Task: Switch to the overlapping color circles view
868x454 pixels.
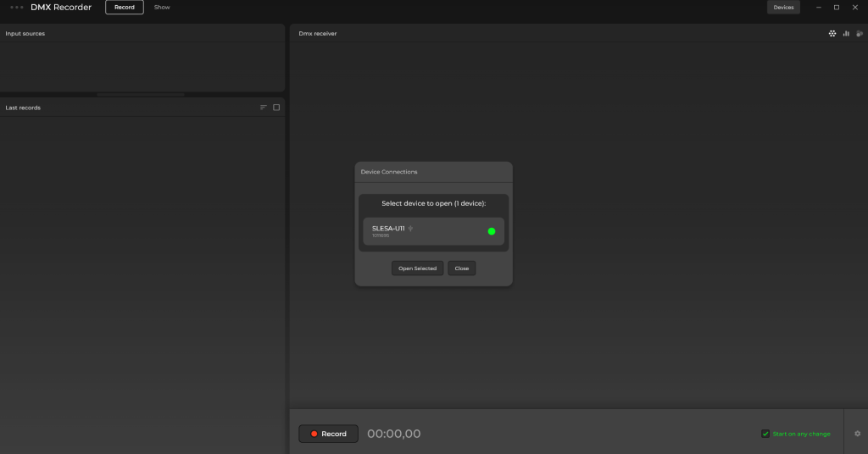Action: point(859,33)
